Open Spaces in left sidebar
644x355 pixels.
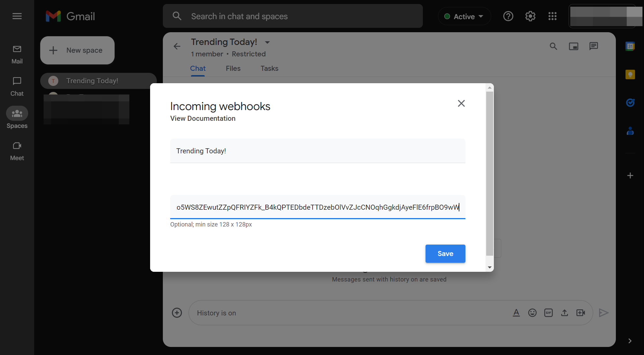[17, 118]
